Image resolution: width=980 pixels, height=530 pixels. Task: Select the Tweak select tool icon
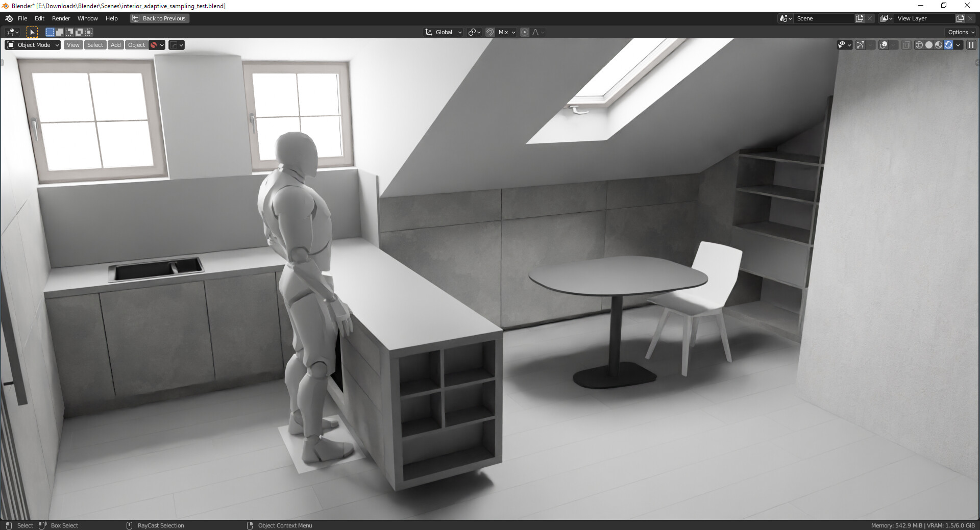tap(32, 32)
